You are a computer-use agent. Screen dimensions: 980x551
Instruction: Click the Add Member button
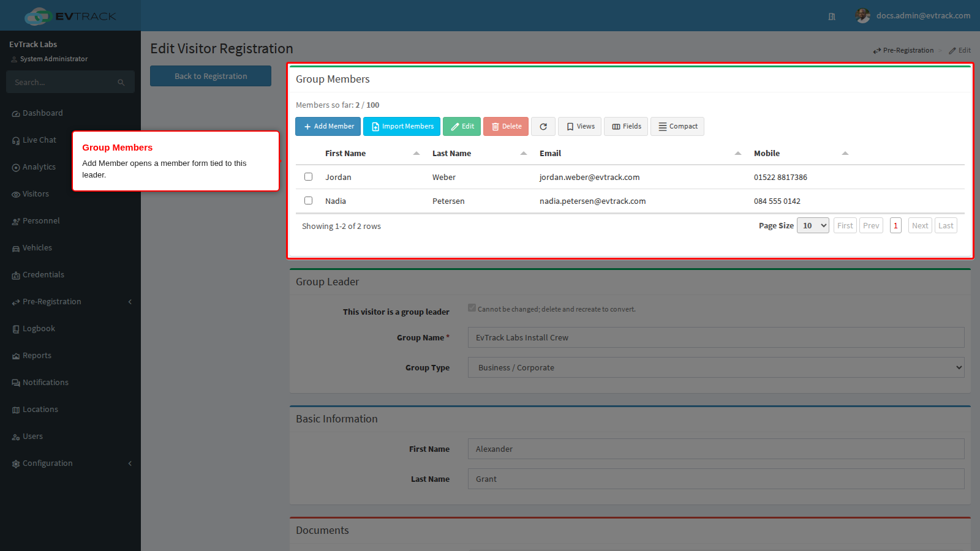[328, 127]
